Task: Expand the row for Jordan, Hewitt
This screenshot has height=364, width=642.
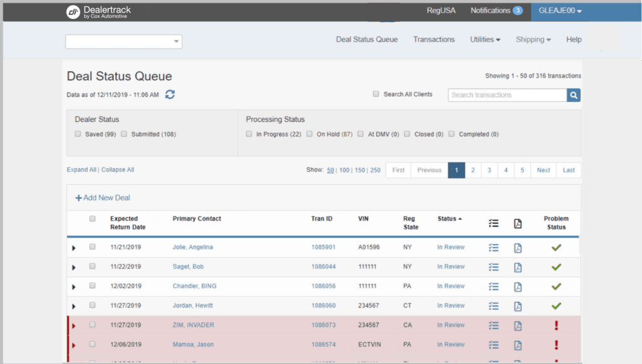Action: [x=73, y=306]
